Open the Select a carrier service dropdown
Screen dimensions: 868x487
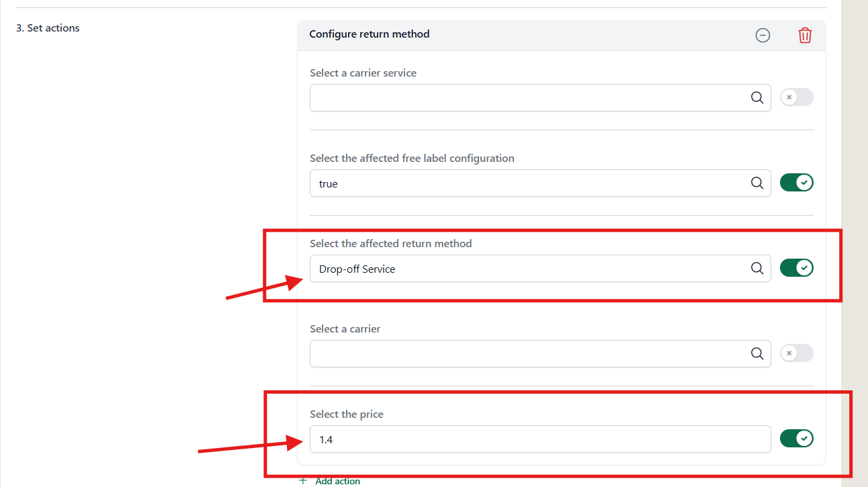point(540,97)
